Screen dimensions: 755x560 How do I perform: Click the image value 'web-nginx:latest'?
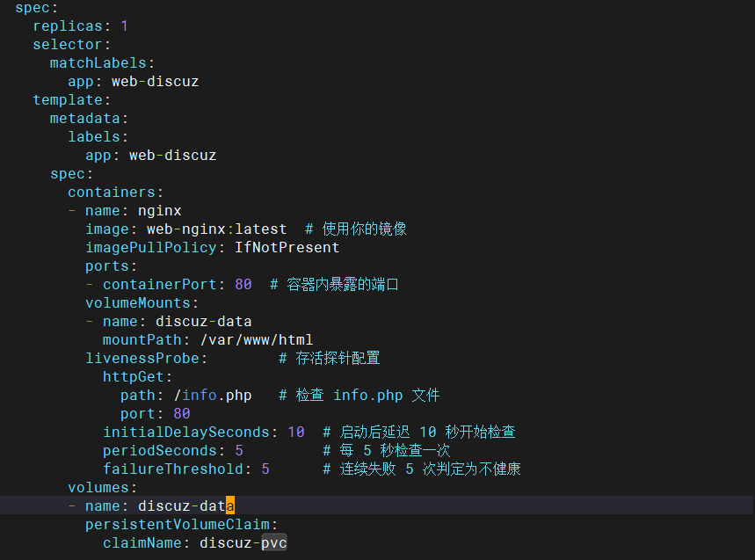pyautogui.click(x=217, y=229)
